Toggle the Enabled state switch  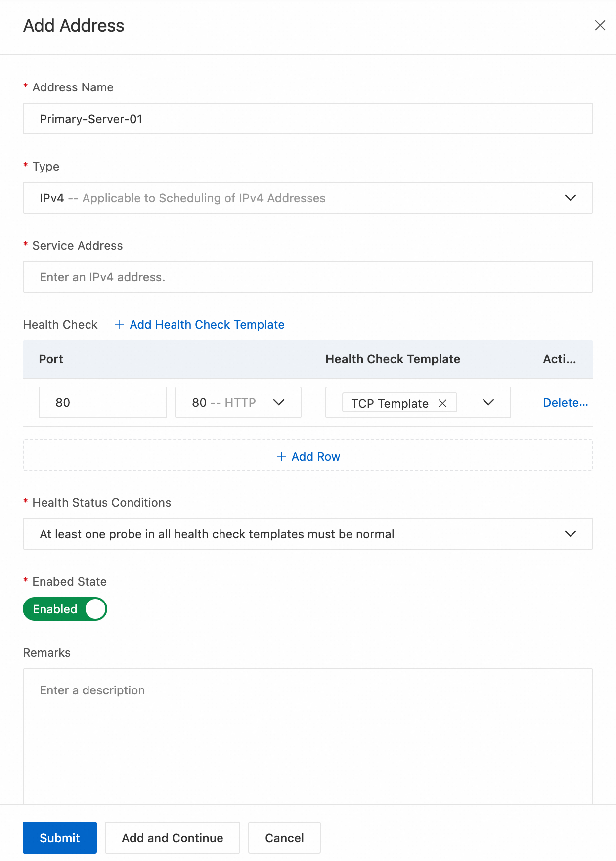(x=65, y=609)
